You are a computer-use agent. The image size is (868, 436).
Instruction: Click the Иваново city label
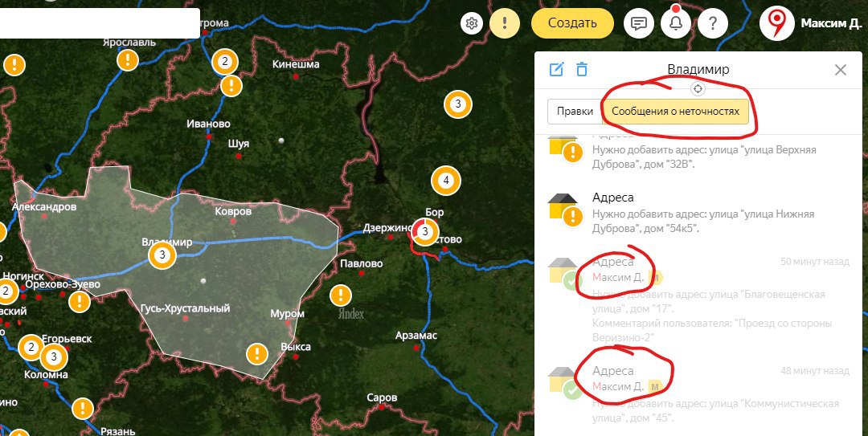coord(208,124)
